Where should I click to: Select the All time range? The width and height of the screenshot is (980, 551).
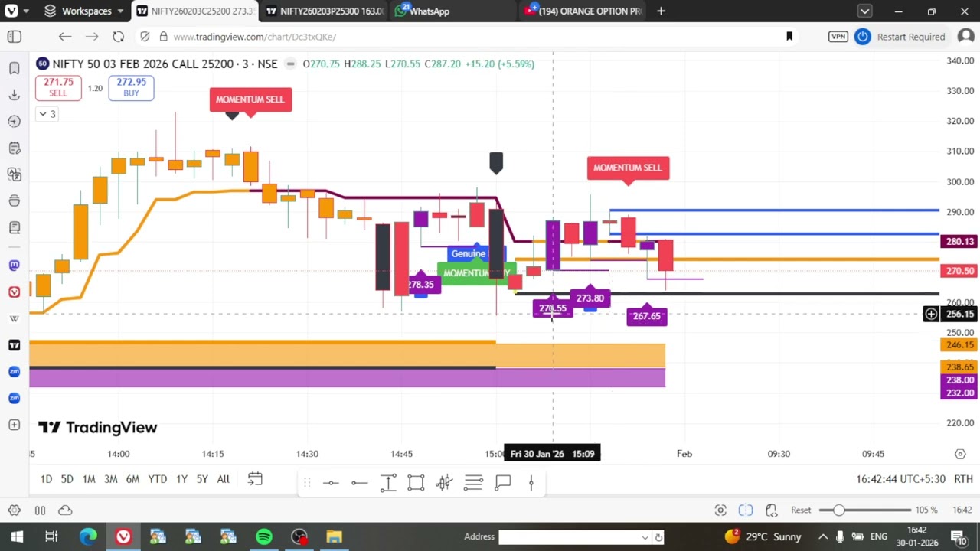tap(223, 479)
